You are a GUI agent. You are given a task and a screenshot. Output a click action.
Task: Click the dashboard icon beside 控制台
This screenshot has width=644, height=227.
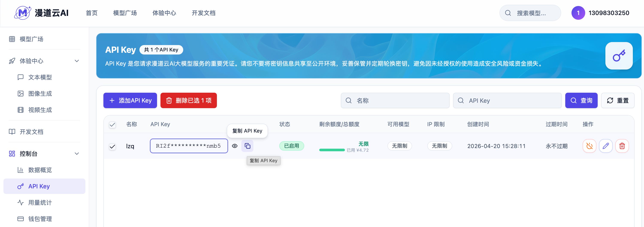(x=12, y=153)
